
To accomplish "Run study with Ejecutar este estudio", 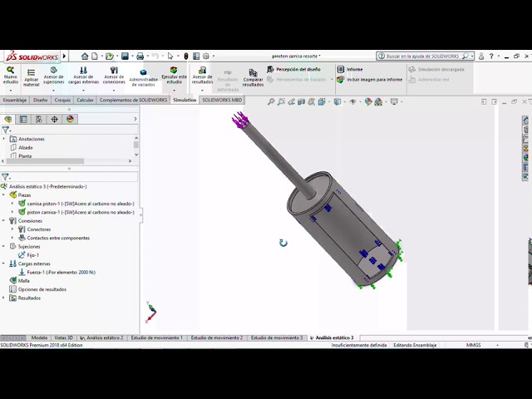I will coord(174,75).
